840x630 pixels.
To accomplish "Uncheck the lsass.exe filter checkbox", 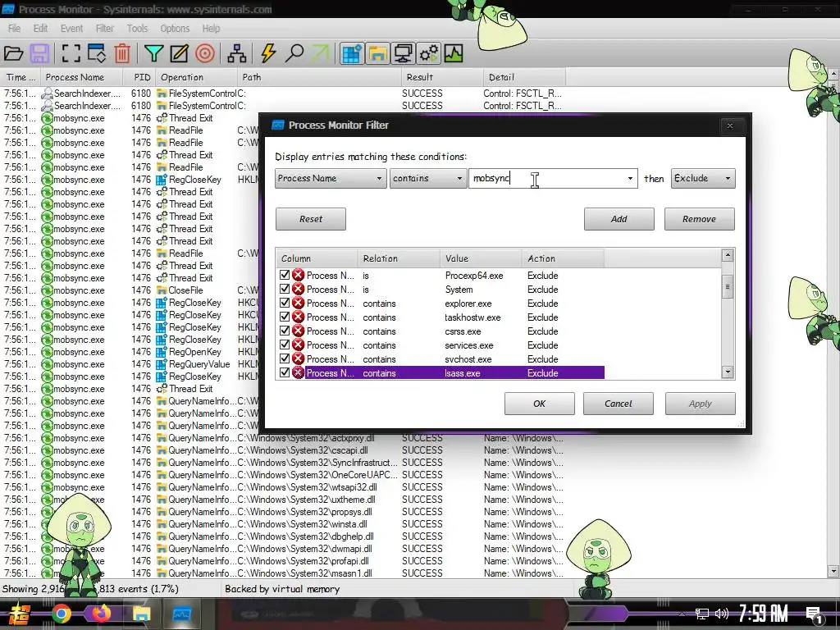I will (x=285, y=372).
